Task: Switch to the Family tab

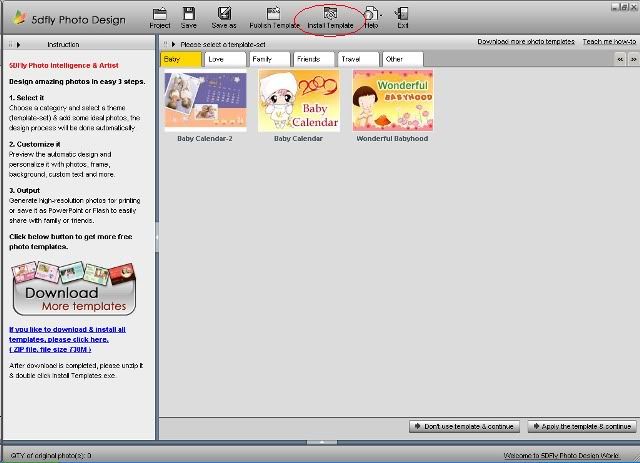Action: [269, 59]
